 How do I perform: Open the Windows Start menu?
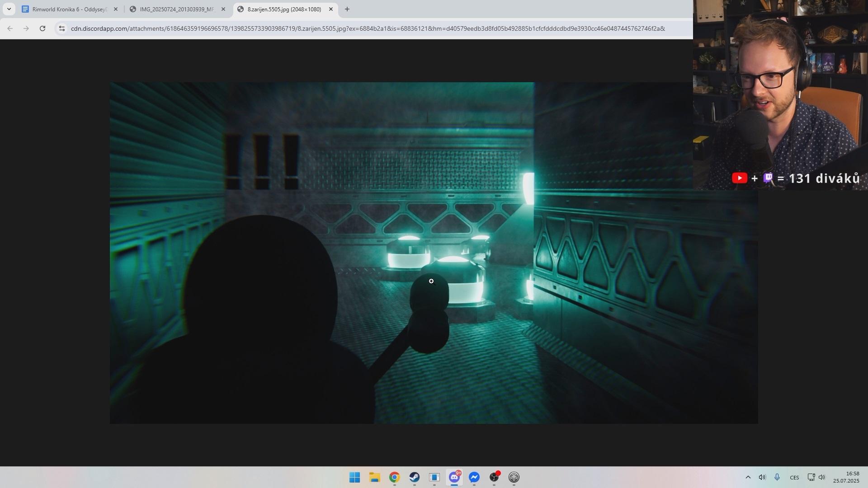tap(355, 477)
